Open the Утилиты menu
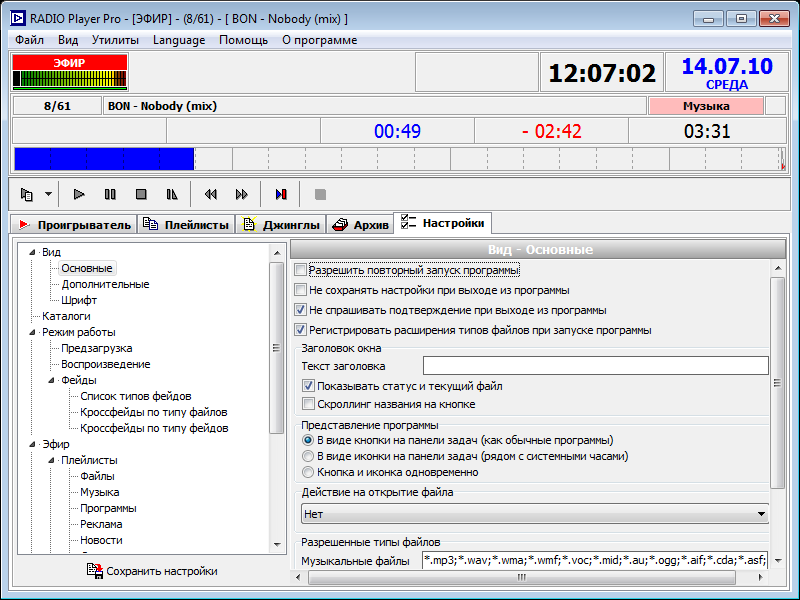Image resolution: width=800 pixels, height=600 pixels. coord(115,40)
